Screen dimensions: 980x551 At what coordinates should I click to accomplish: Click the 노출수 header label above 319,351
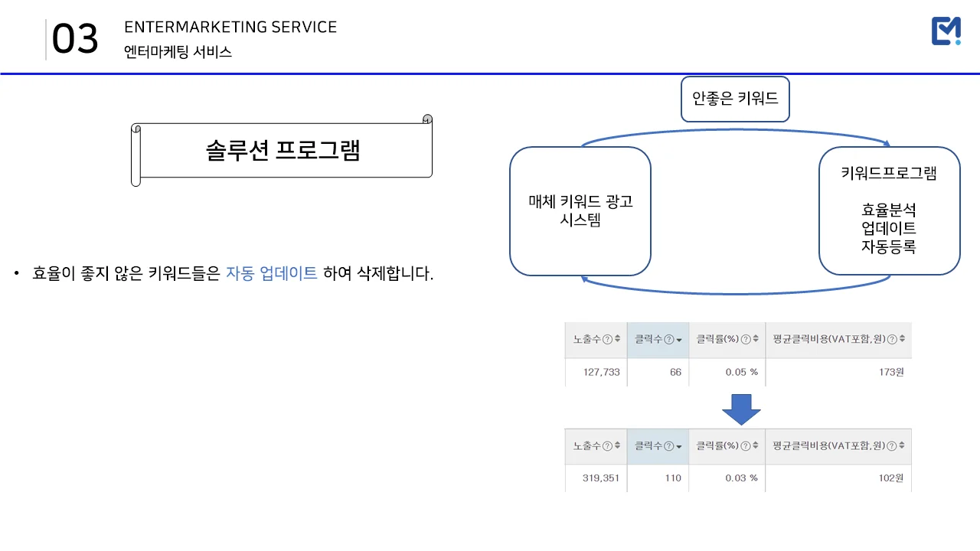point(587,445)
